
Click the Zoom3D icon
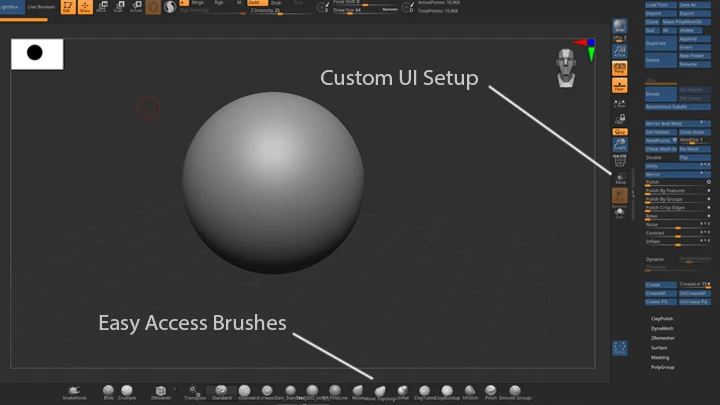(619, 145)
